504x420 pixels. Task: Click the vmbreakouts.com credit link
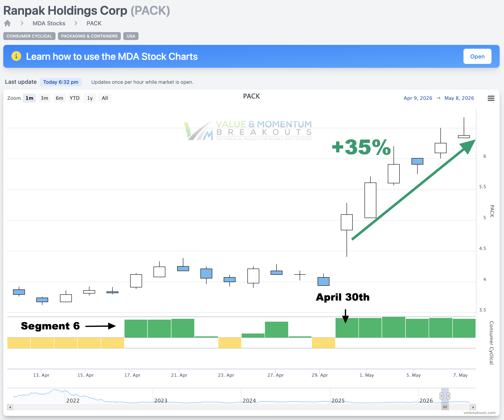[x=480, y=413]
